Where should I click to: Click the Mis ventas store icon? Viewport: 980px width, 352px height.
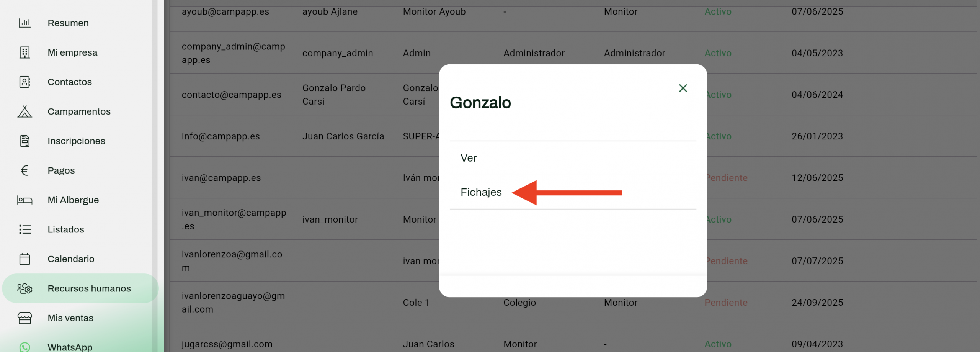[x=24, y=318]
